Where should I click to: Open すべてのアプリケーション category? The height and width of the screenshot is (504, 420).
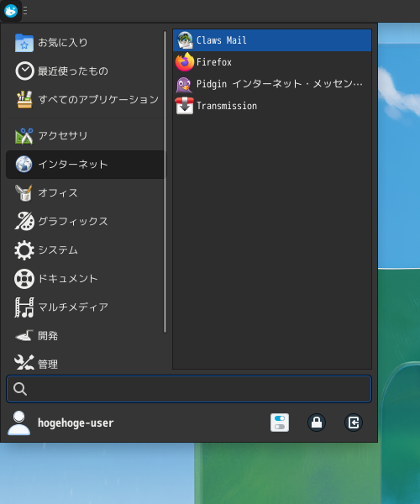85,100
